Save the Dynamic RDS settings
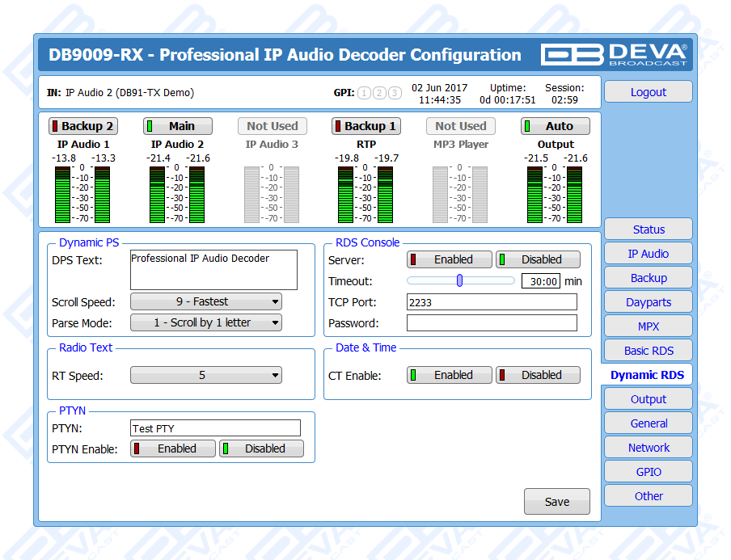Viewport: 731px width, 560px height. (556, 502)
